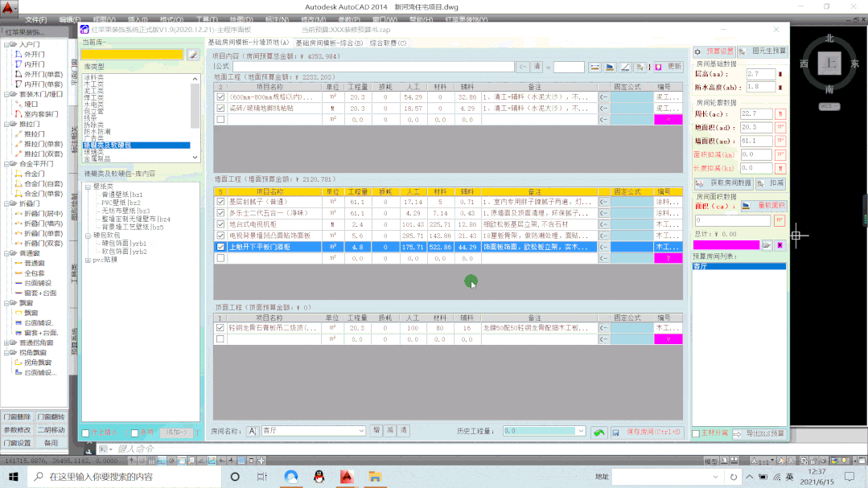
Task: Click the unit icon next to 周长(ac)
Action: (780, 114)
